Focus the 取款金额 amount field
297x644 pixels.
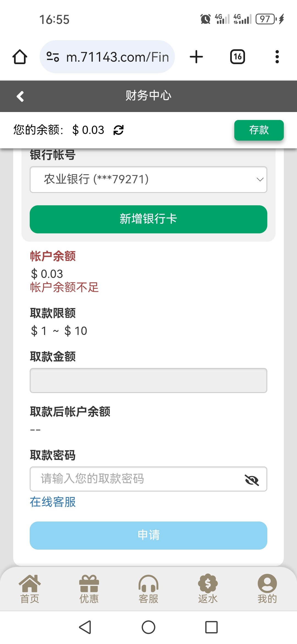pos(148,380)
